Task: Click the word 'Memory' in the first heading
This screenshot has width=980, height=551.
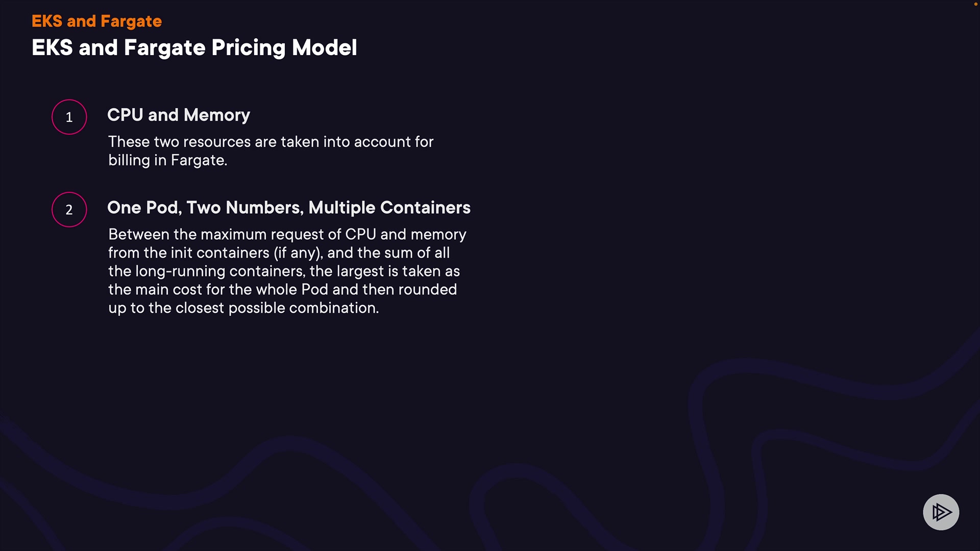Action: 217,115
